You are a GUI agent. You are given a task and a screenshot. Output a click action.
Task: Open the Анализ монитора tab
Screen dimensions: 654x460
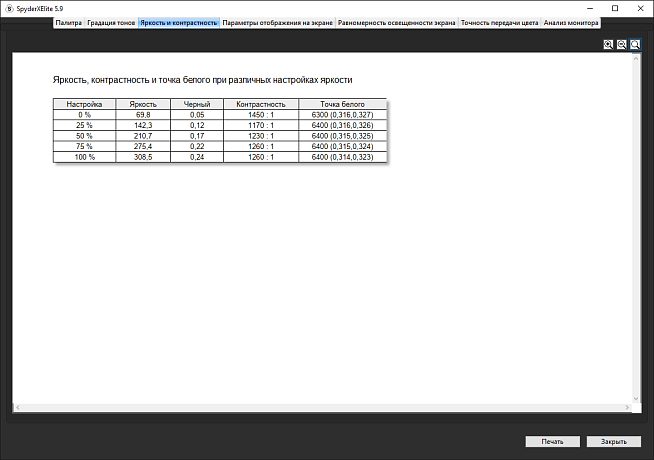[x=571, y=21]
